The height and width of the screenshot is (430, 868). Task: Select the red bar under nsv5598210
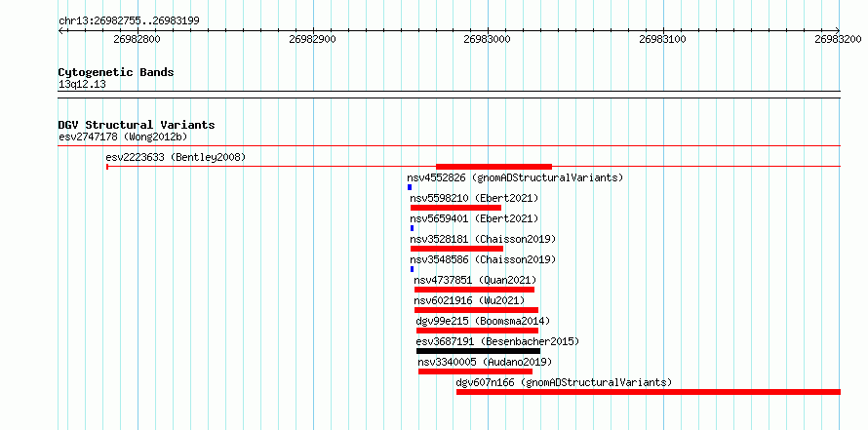tap(455, 208)
